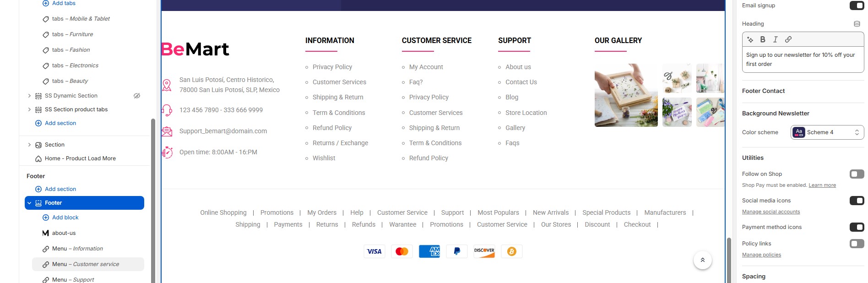Click the Visa payment icon
This screenshot has width=868, height=283.
374,251
